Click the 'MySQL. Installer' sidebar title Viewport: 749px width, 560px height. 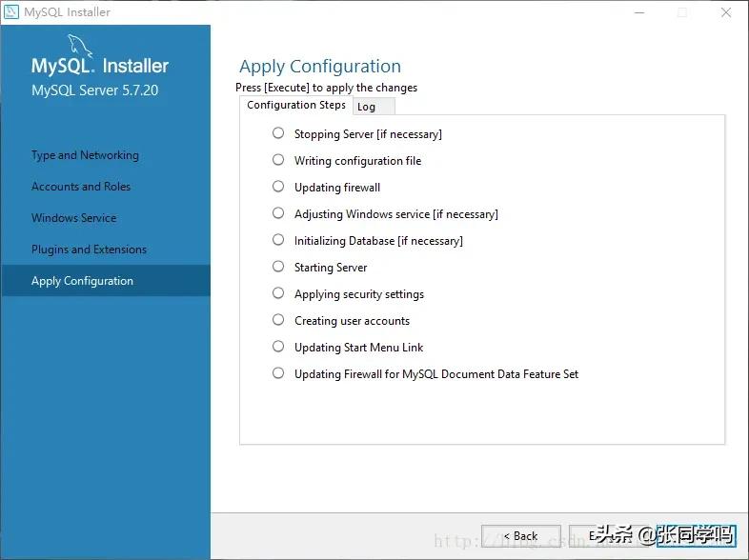tap(100, 66)
